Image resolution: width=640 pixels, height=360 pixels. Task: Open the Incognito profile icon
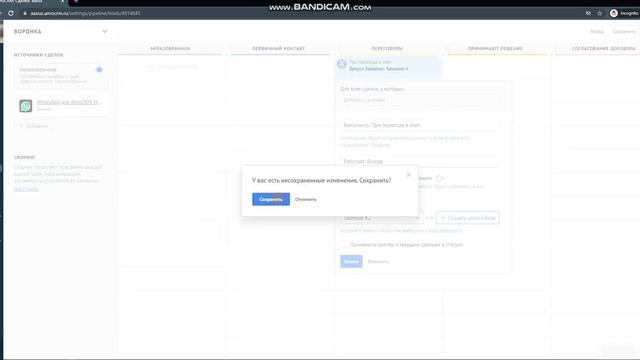pos(613,13)
